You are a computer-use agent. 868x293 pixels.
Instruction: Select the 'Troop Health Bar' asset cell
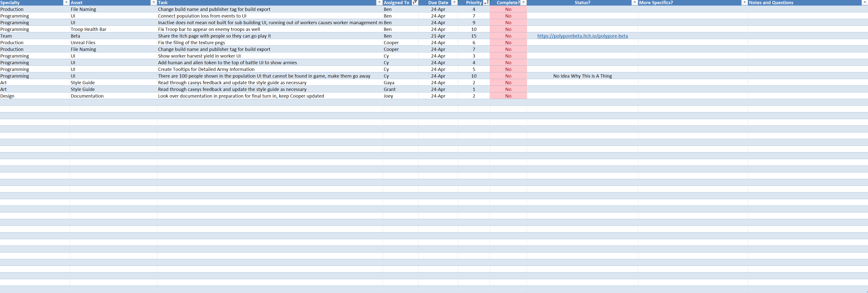pos(89,29)
